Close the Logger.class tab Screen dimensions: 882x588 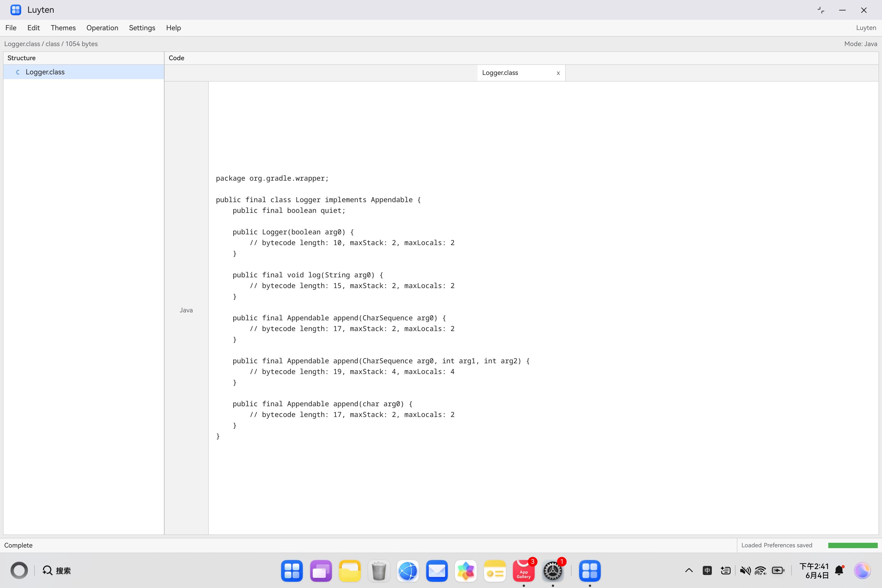click(x=558, y=73)
